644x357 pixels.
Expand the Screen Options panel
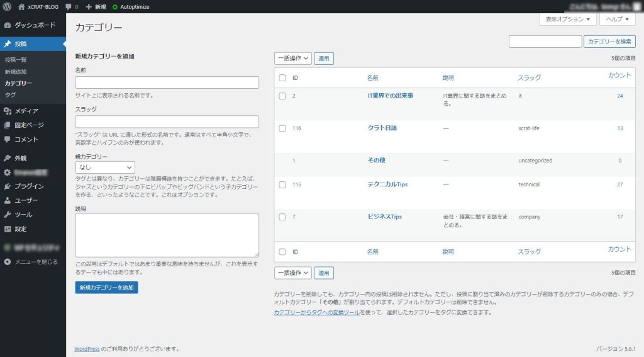click(568, 20)
